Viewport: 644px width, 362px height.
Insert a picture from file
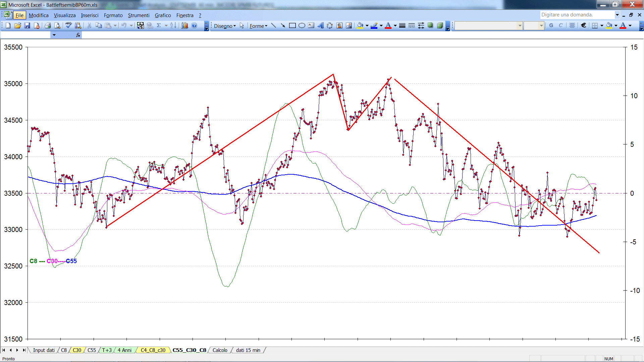pyautogui.click(x=349, y=25)
